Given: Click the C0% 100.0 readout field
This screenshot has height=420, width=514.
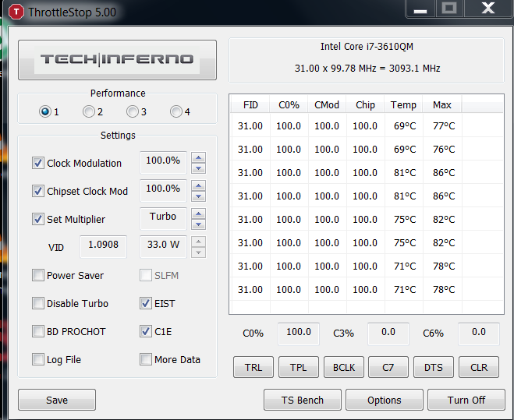Looking at the screenshot, I should (x=299, y=334).
